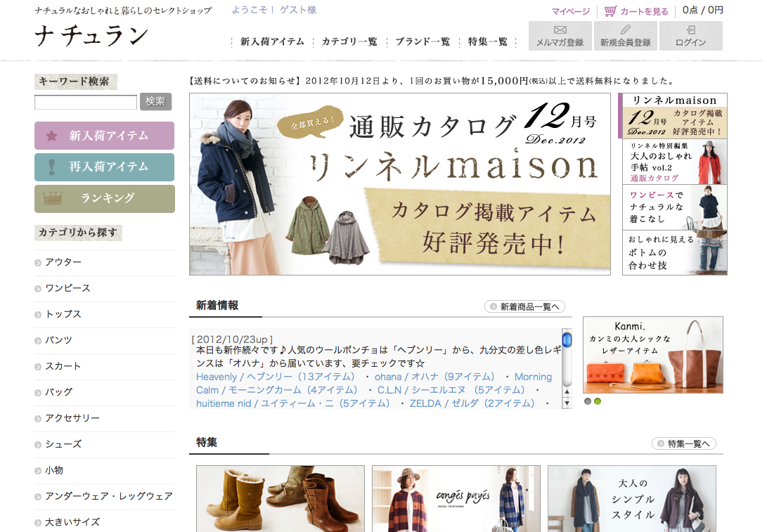Image resolution: width=767 pixels, height=532 pixels.
Task: Click the star icon on 新入荷アイテム
Action: [x=52, y=136]
